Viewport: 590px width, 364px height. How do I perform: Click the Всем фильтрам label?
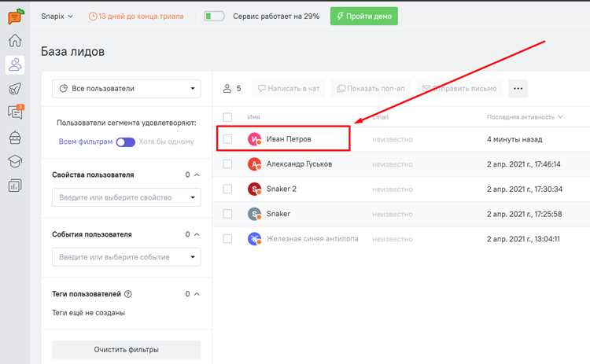click(x=86, y=142)
